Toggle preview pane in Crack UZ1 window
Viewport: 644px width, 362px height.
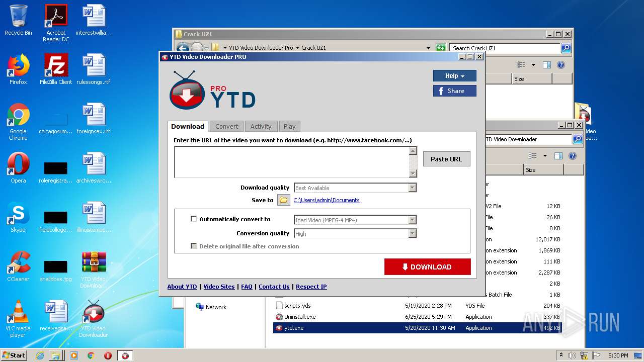tap(547, 65)
